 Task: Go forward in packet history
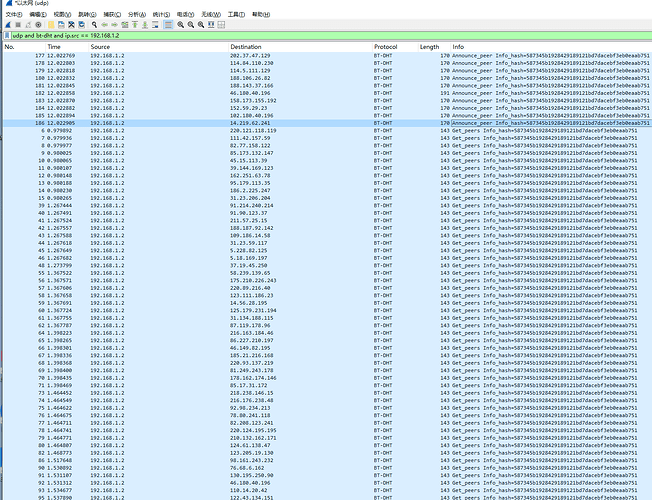(114, 25)
